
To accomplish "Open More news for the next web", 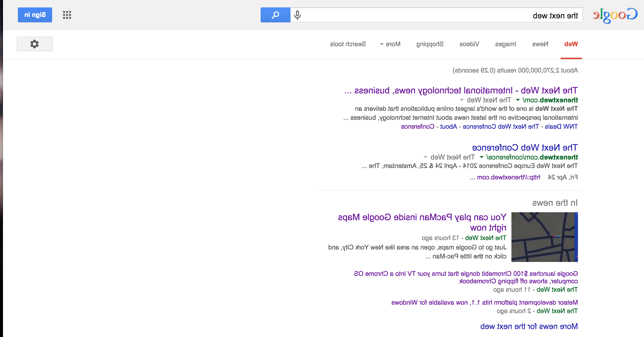I will pos(529,326).
